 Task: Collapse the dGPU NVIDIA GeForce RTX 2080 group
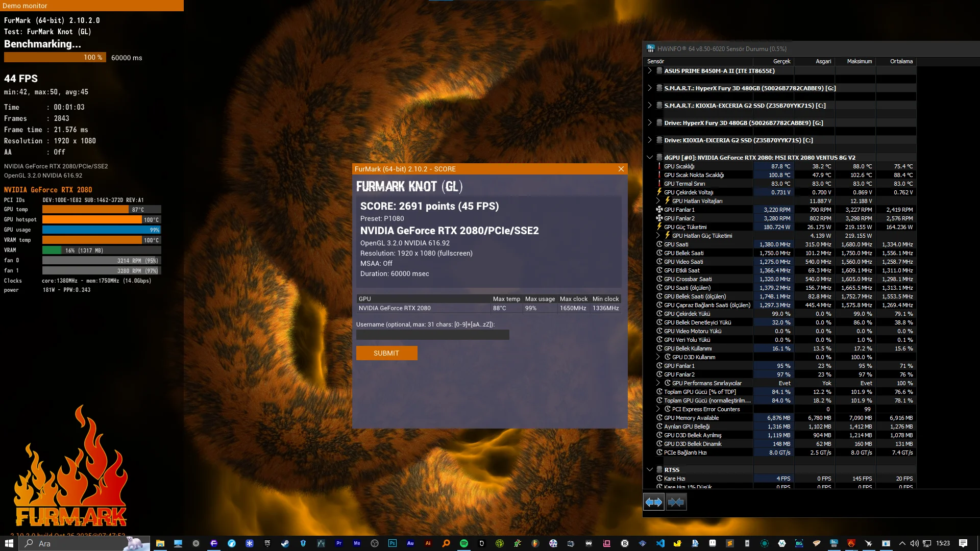(650, 158)
